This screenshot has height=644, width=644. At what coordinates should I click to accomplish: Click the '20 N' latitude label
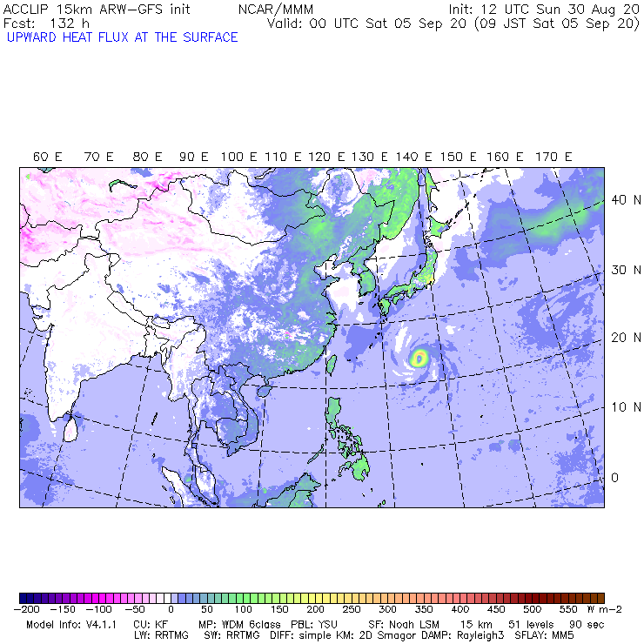tap(626, 338)
